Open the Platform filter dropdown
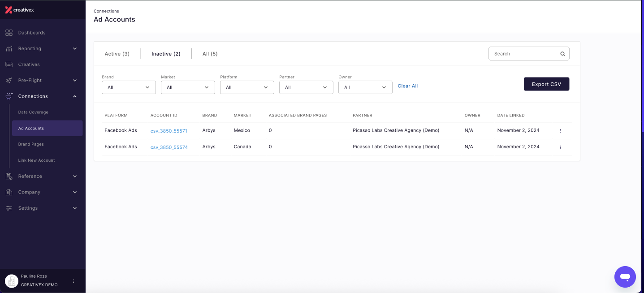The height and width of the screenshot is (293, 644). (x=247, y=87)
